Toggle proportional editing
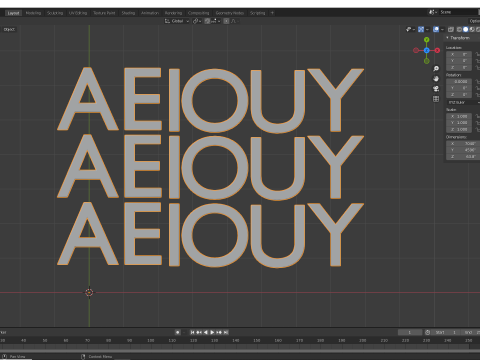 pos(226,21)
